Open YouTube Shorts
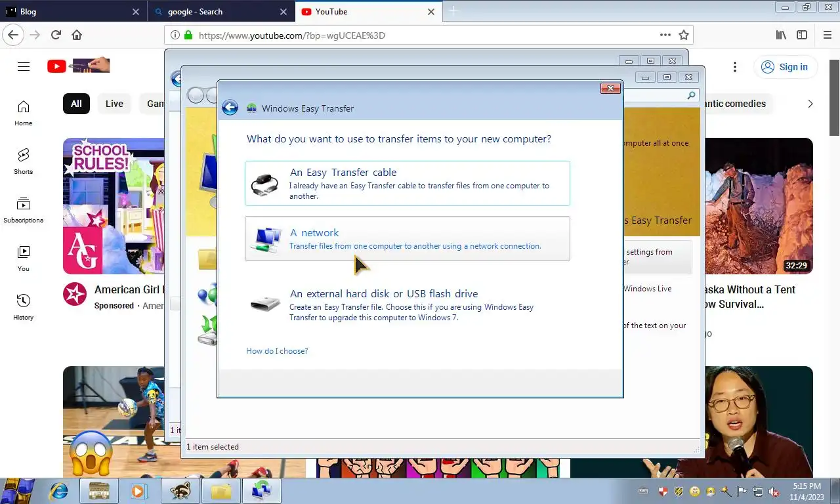 pos(24,161)
